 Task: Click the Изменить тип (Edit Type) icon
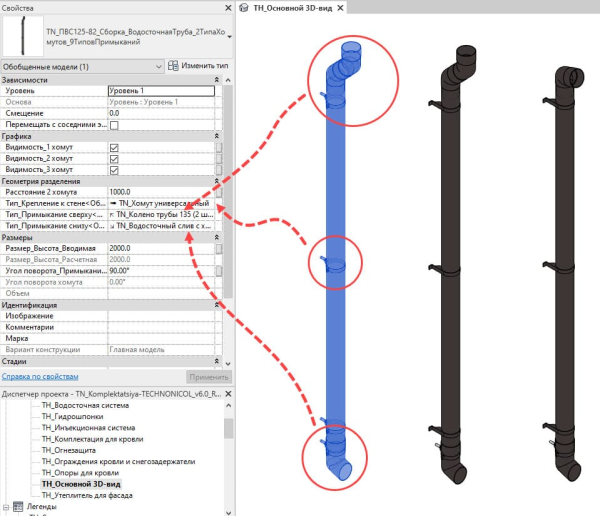[x=172, y=66]
